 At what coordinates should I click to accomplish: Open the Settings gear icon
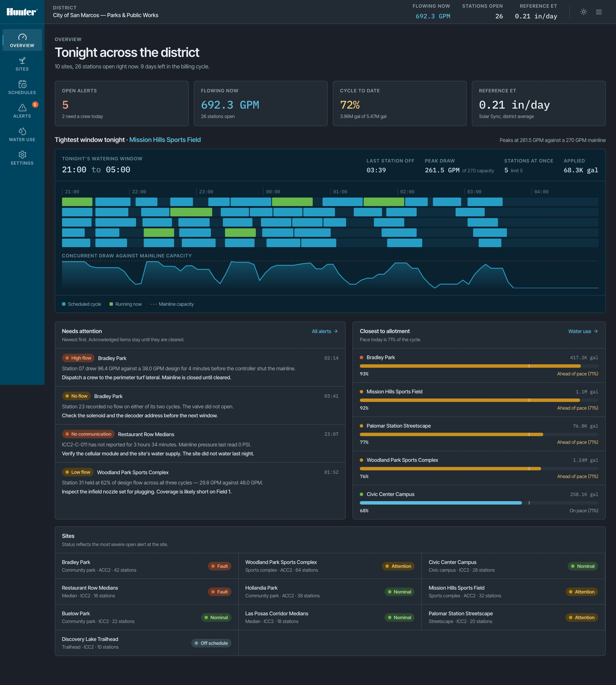(22, 155)
